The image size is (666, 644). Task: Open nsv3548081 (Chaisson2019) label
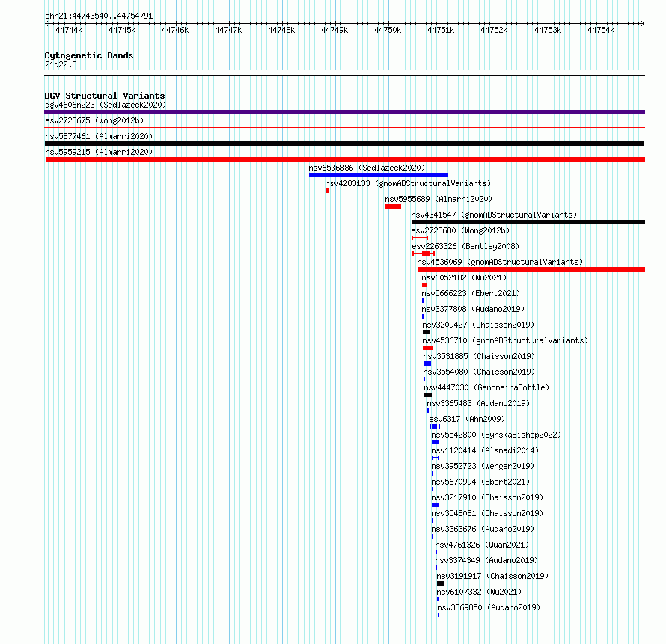[487, 513]
